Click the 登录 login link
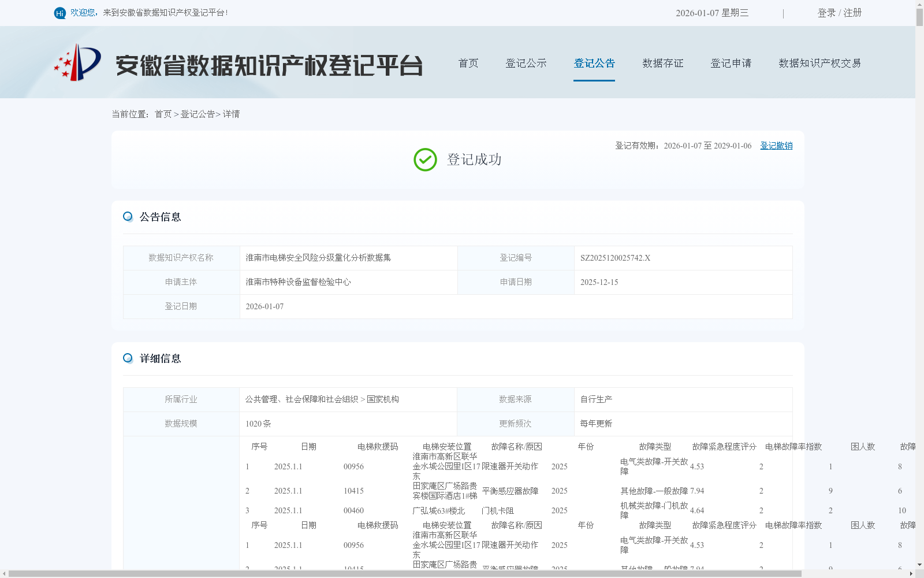This screenshot has height=578, width=924. [x=826, y=13]
